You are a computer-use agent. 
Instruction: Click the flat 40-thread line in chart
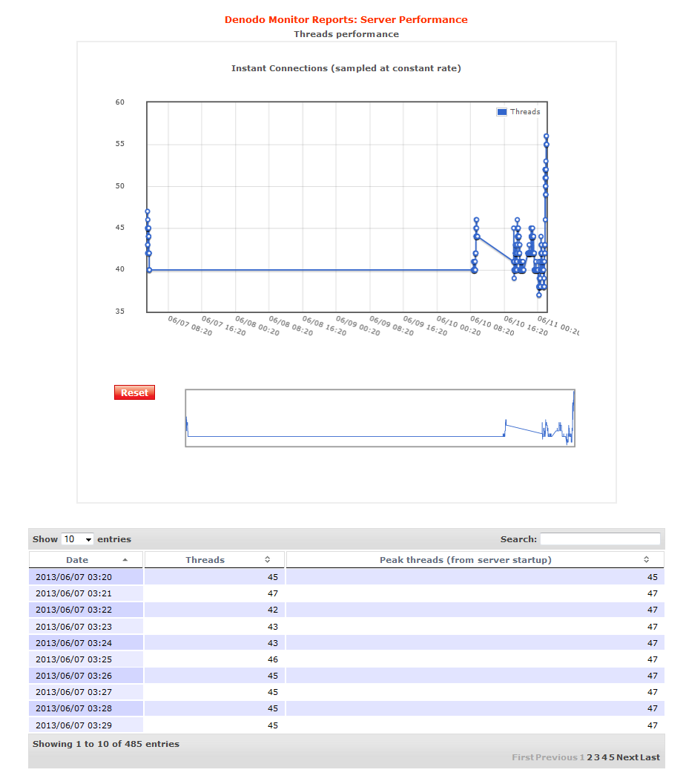pyautogui.click(x=310, y=270)
